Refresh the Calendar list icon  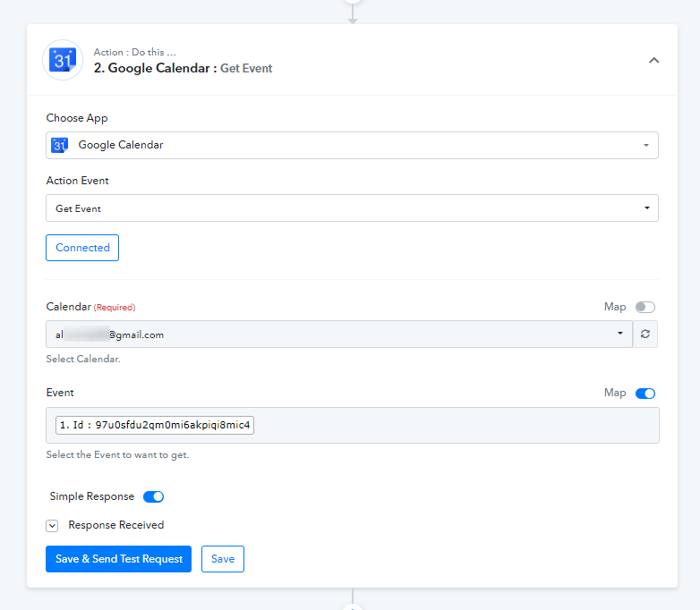coord(645,335)
